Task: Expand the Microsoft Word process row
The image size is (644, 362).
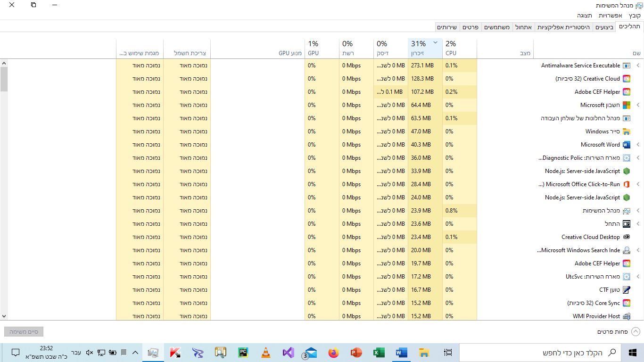Action: pyautogui.click(x=639, y=145)
